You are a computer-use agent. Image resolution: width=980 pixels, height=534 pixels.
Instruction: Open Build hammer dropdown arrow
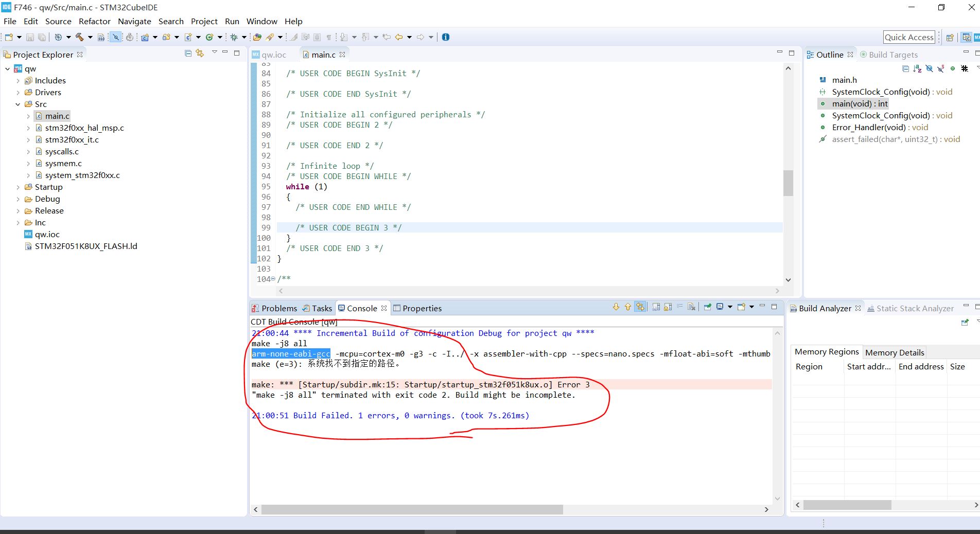[x=90, y=37]
